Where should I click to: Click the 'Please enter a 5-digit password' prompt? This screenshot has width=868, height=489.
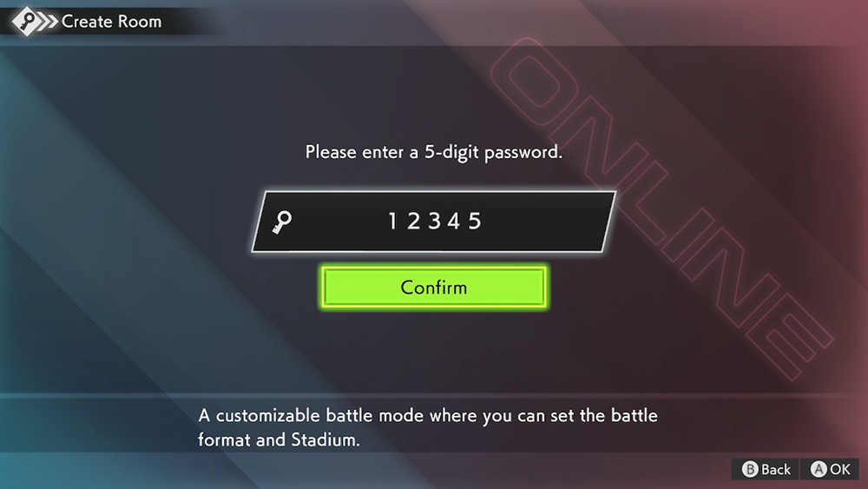click(x=433, y=152)
